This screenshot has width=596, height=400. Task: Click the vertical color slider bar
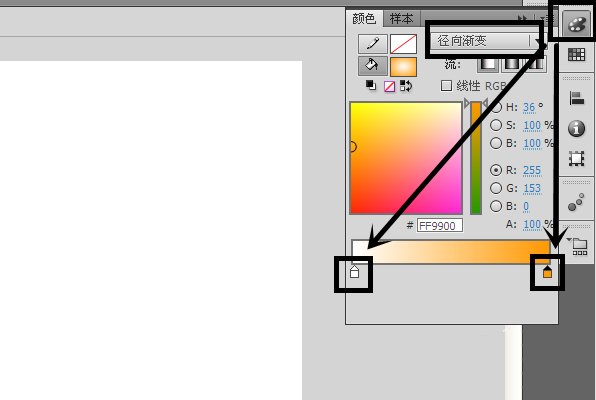476,158
